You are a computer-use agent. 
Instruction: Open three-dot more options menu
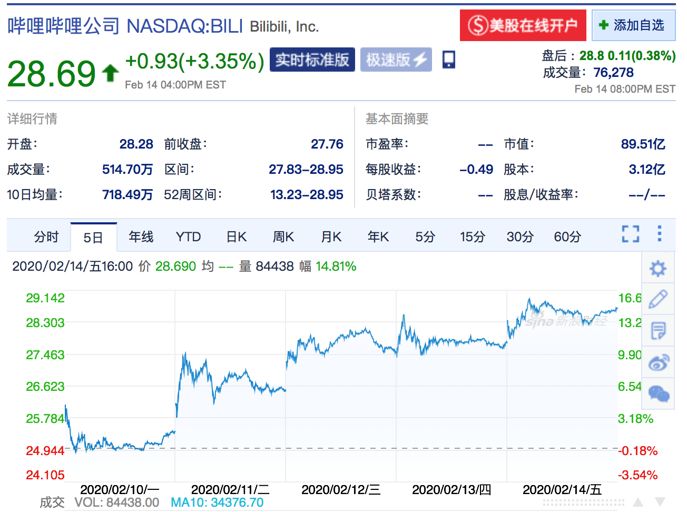click(659, 234)
